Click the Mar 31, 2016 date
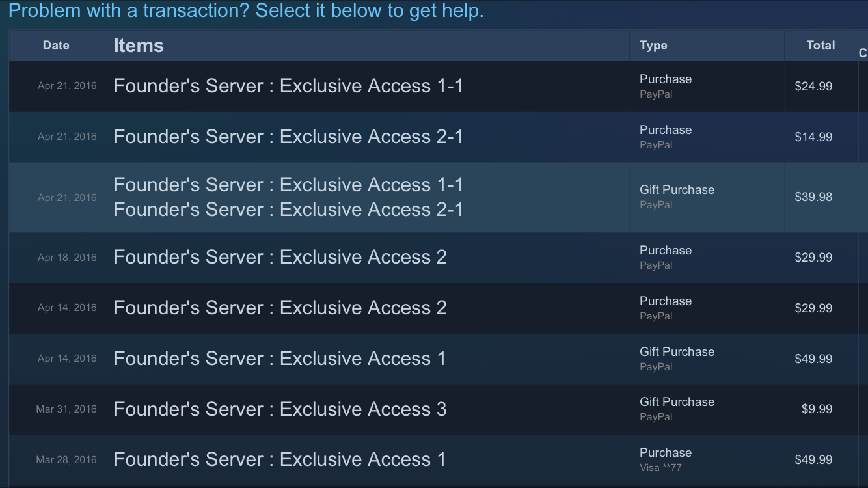This screenshot has height=488, width=868. [x=66, y=409]
